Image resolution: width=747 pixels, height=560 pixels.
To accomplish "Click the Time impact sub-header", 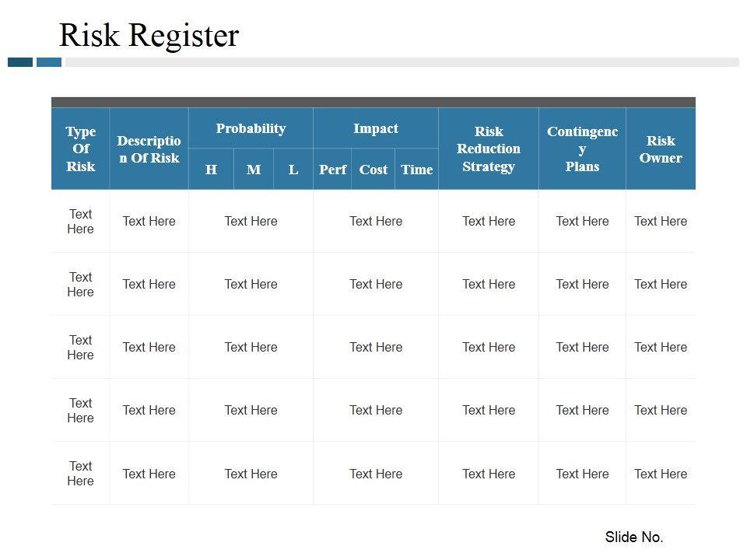I will [x=417, y=170].
